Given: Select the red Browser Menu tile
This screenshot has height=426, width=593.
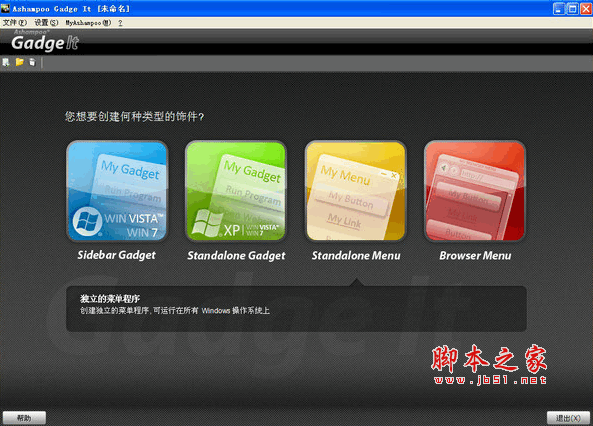Looking at the screenshot, I should (x=475, y=191).
